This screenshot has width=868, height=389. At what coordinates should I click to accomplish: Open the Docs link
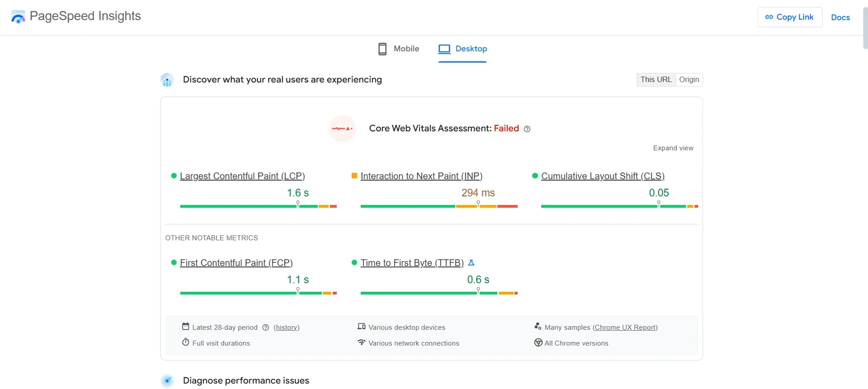point(840,18)
